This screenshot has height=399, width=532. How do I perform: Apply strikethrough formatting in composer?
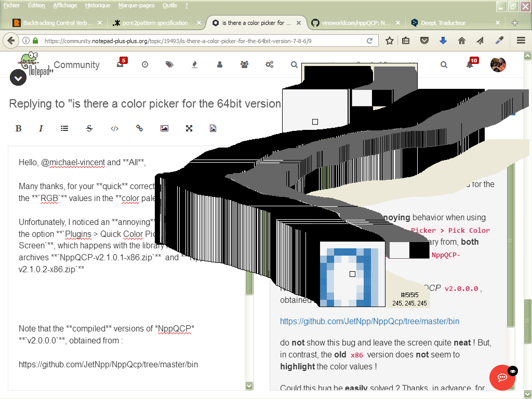coord(89,128)
